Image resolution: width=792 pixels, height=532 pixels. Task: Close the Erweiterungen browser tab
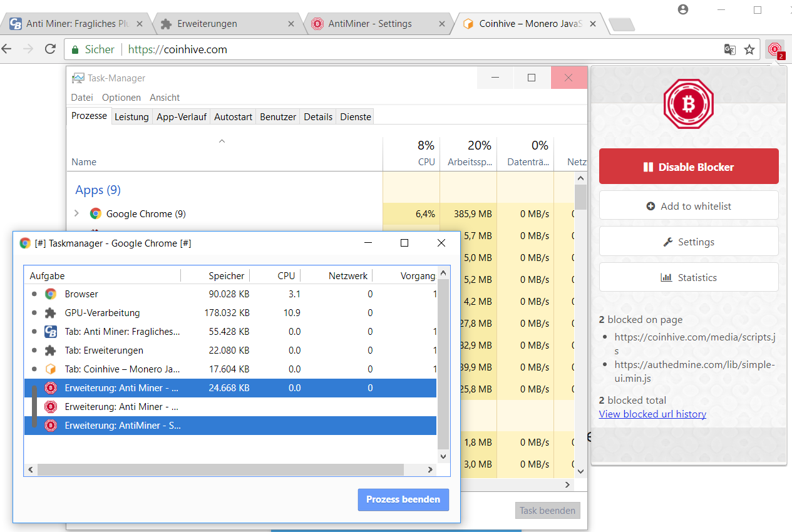point(291,24)
